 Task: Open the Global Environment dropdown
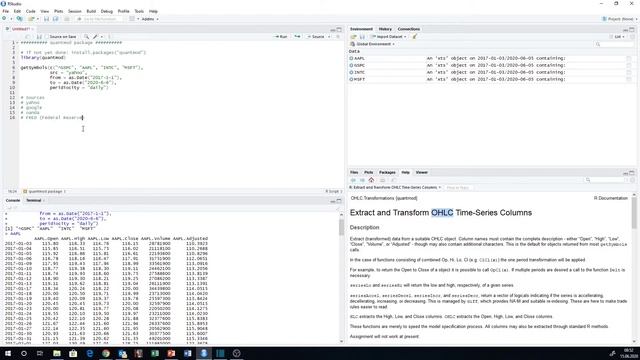[x=372, y=44]
